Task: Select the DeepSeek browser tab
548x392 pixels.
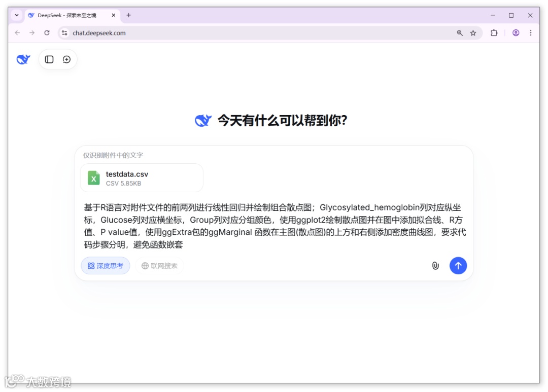Action: (x=72, y=15)
